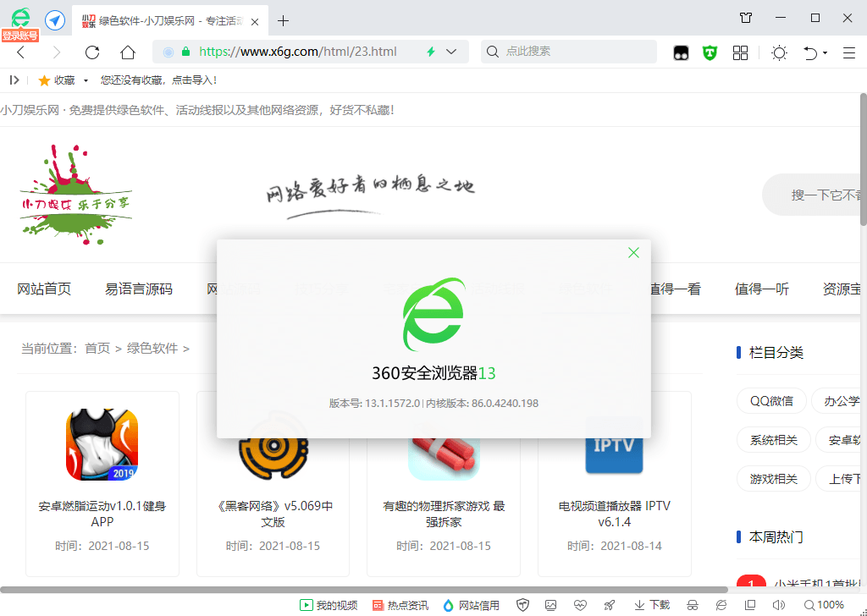The image size is (867, 616).
Task: Click the 首页 breadcrumb link
Action: (x=97, y=349)
